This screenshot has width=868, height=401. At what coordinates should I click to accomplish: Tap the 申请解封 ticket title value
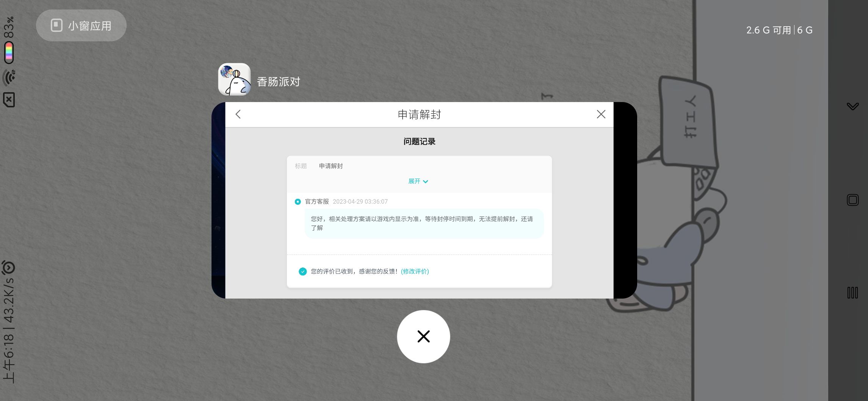click(331, 166)
